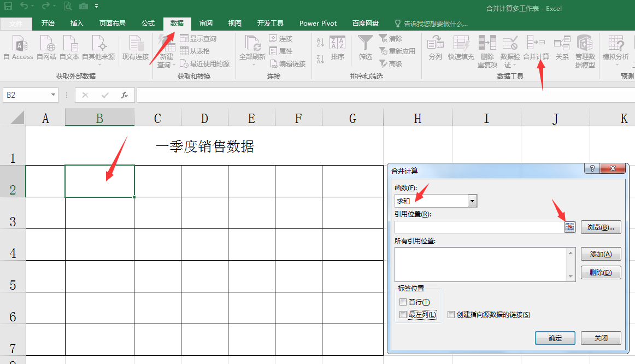Sort descending with Z-A icon

320,59
